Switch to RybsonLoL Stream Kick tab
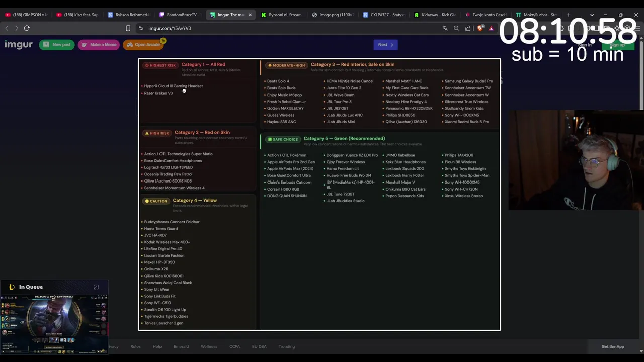 pos(282,15)
